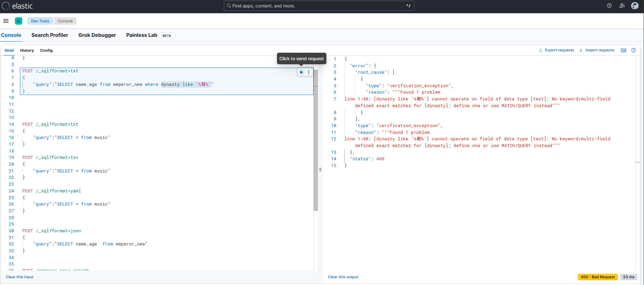Click line 32 emperor_new query
The width and height of the screenshot is (644, 285).
(90, 244)
